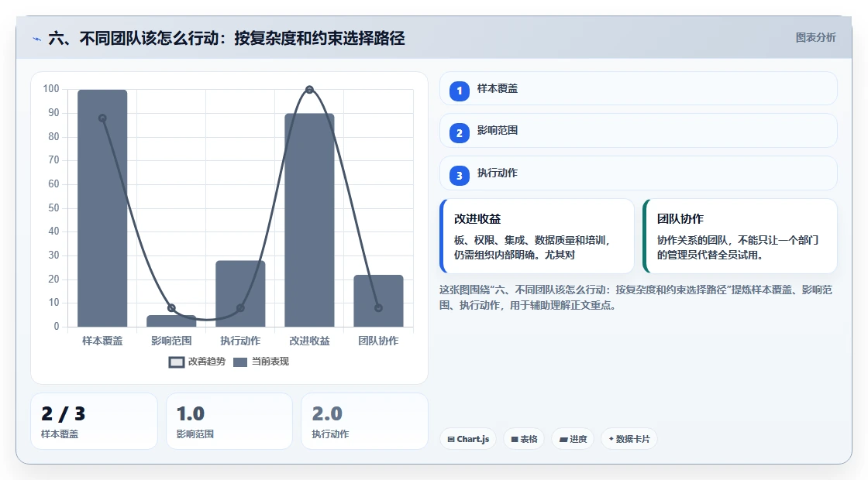Open the 改进收益 card
Screen dimensions: 868x480
[537, 236]
